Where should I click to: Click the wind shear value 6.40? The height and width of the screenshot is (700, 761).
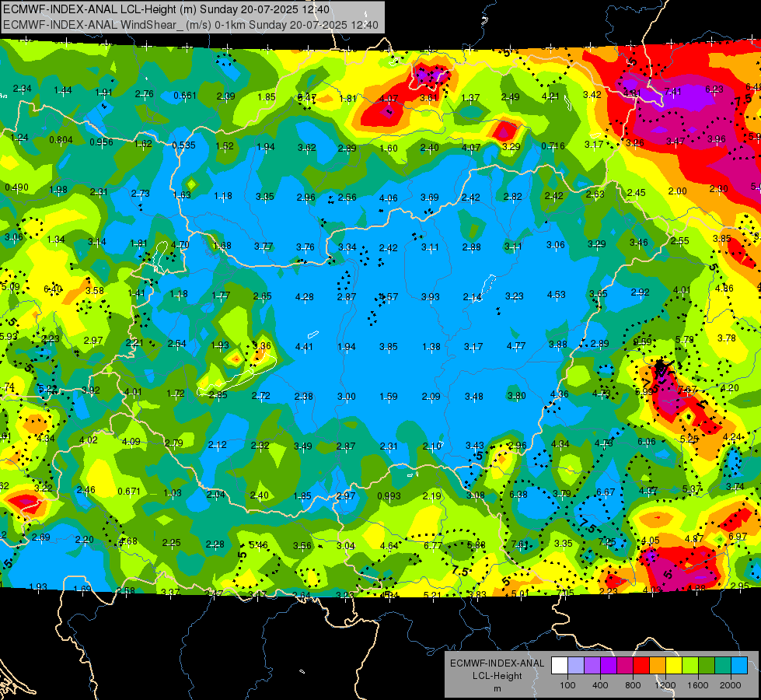[53, 289]
